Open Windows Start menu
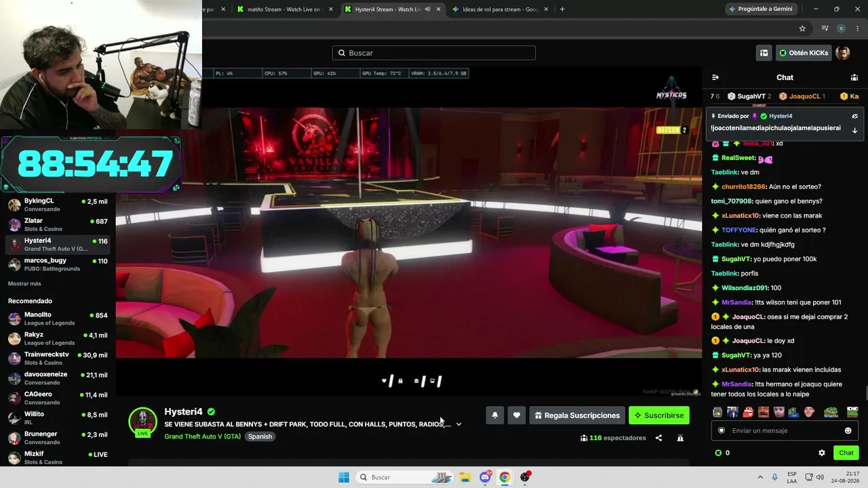This screenshot has width=868, height=488. click(344, 477)
